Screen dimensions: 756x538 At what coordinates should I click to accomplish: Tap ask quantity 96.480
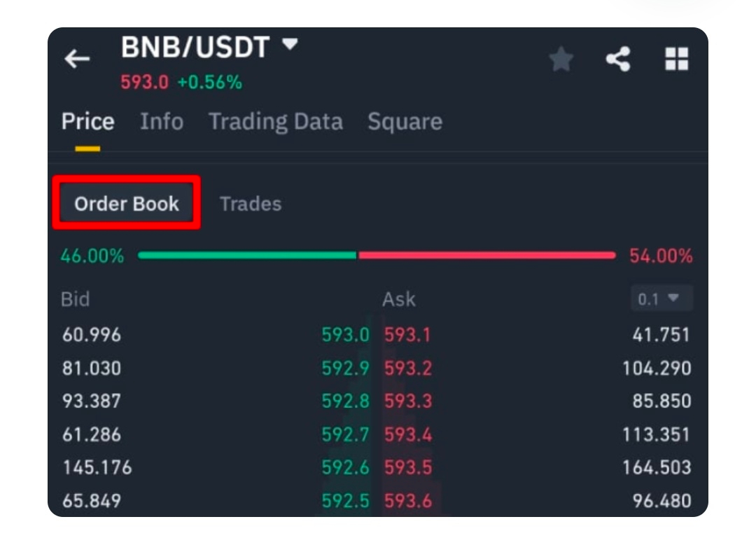point(662,501)
